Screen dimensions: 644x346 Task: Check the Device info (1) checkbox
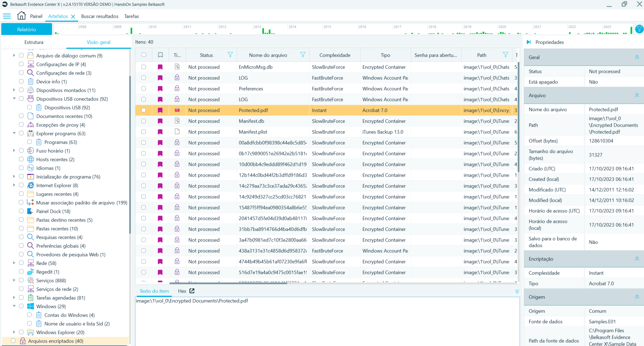[x=21, y=81]
